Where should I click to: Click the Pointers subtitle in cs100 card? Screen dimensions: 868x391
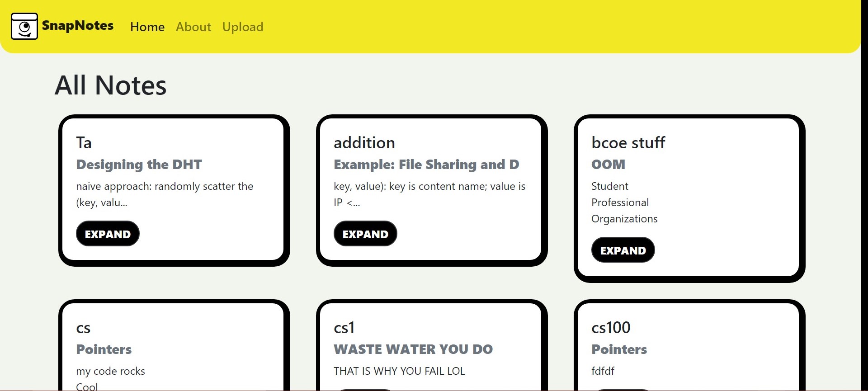[x=619, y=349]
